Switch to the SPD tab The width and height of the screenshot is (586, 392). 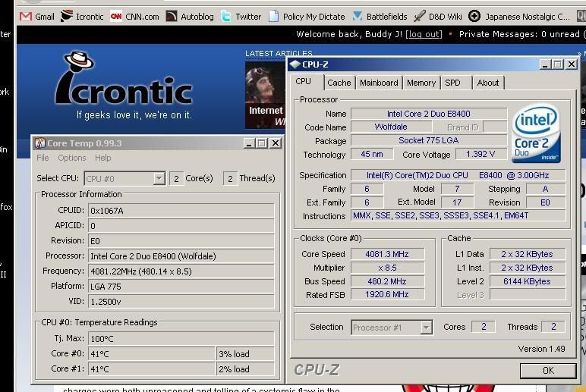(452, 83)
